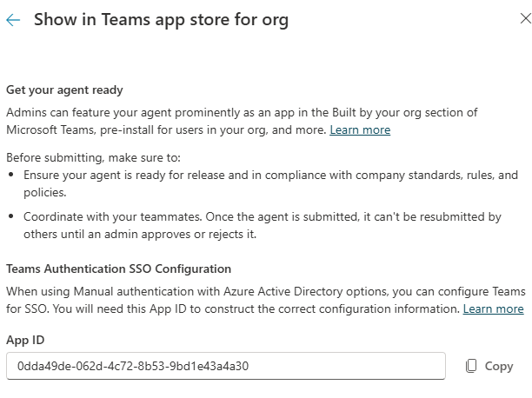532x398 pixels.
Task: Open Learn more link about featuring agent
Action: click(x=360, y=130)
